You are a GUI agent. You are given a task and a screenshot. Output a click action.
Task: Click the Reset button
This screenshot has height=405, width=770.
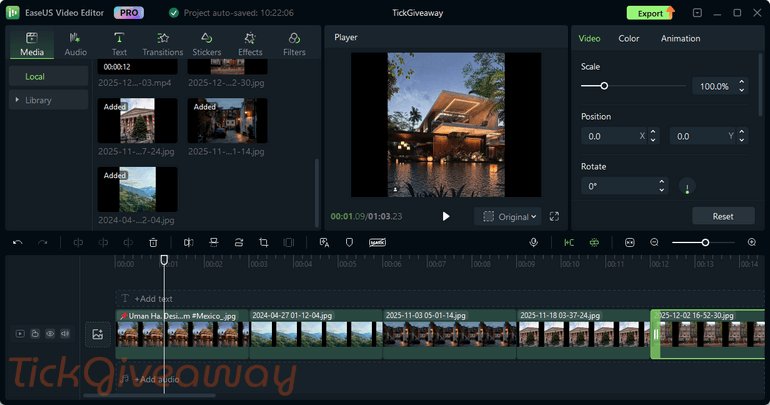coord(723,216)
